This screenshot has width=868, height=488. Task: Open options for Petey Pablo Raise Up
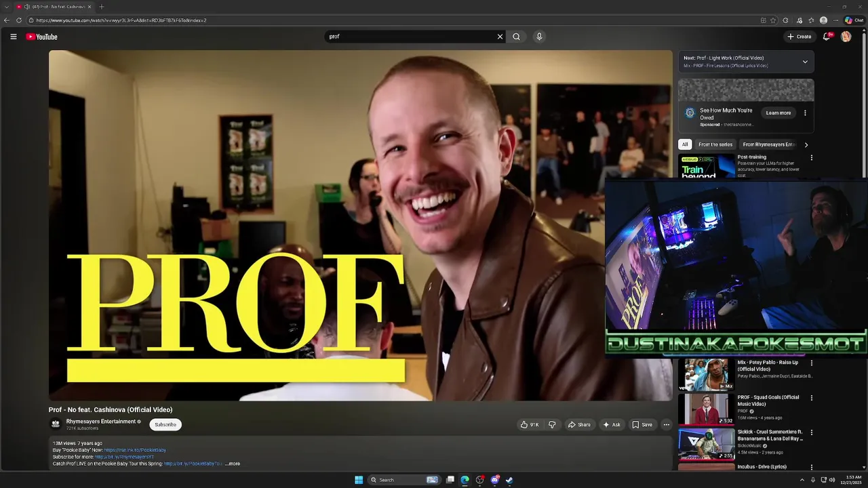(811, 363)
